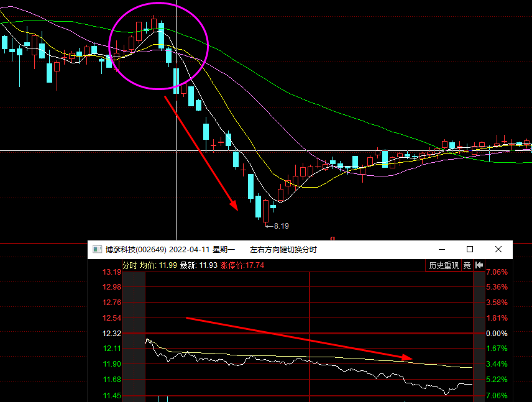Select the 分时 label
The width and height of the screenshot is (532, 402).
[x=130, y=265]
